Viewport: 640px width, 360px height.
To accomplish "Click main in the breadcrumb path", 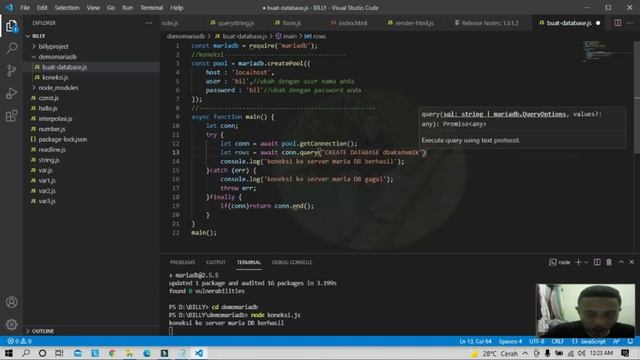I will 290,36.
